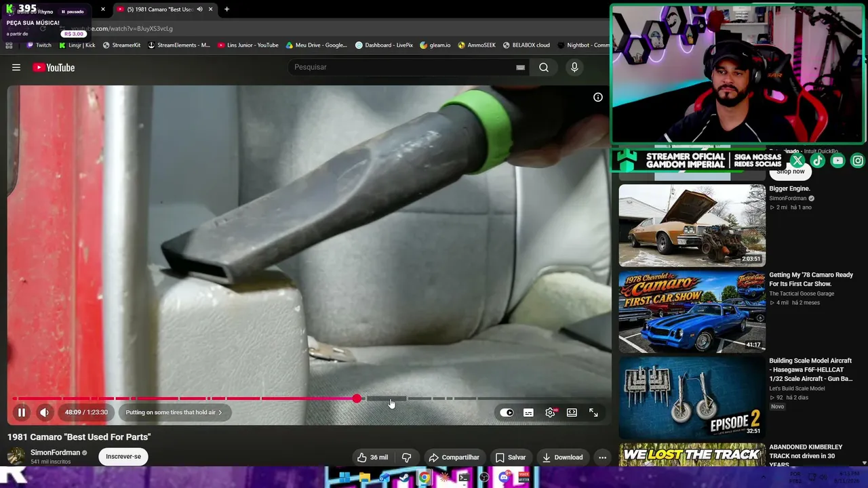Open Google Chrome from taskbar
The image size is (868, 488).
point(424,478)
